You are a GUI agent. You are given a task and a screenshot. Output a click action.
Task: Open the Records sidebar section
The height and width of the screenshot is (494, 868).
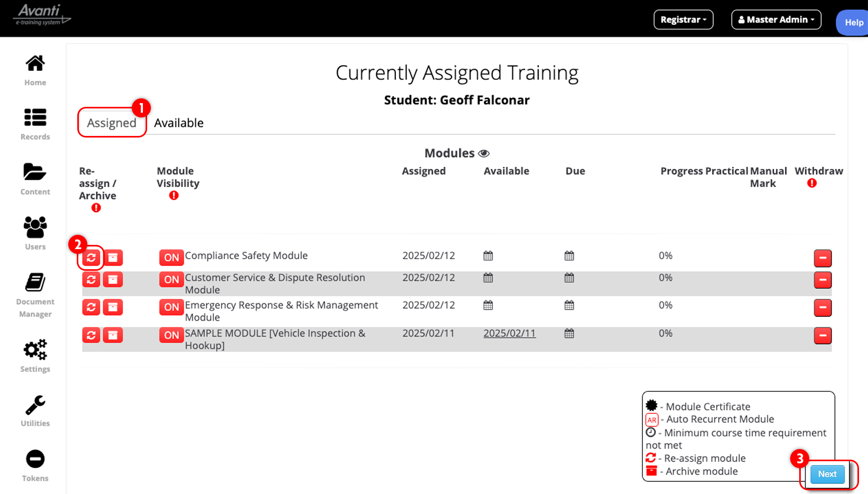point(35,124)
